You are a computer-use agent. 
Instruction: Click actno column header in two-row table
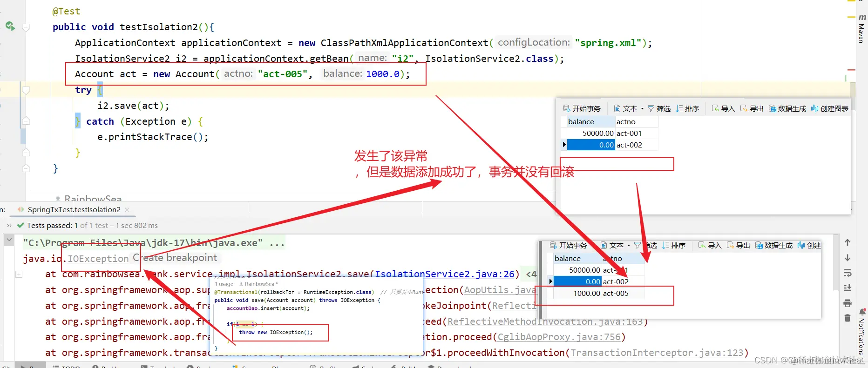(637, 121)
